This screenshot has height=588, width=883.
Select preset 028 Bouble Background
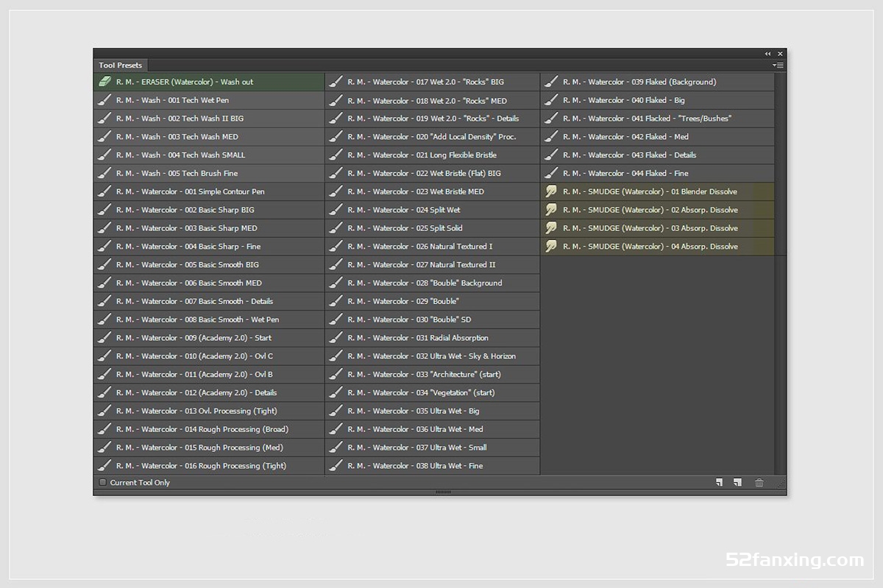pos(433,283)
